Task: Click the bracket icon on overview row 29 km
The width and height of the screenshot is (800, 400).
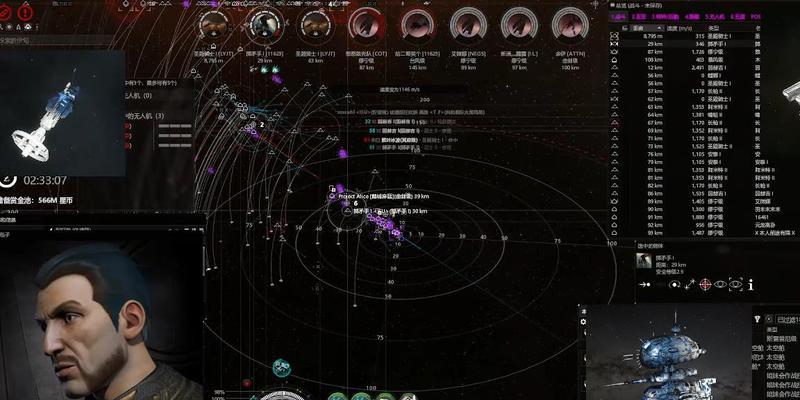Action: (x=615, y=44)
